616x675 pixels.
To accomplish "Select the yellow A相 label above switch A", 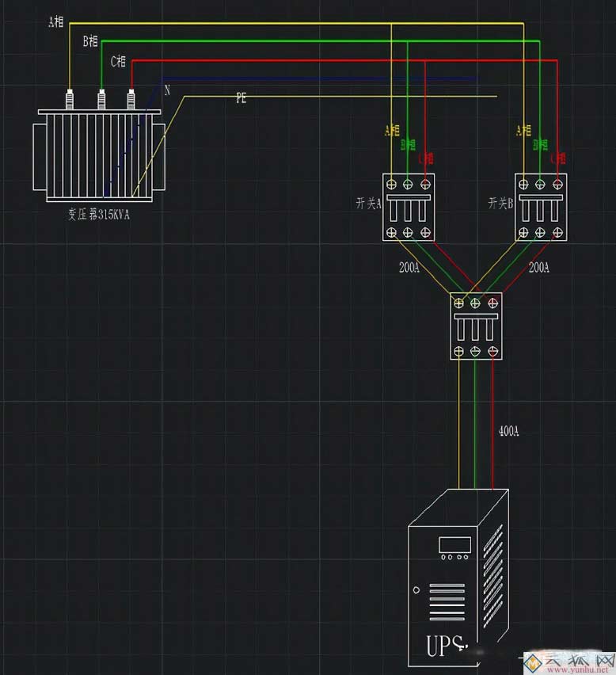I will pos(392,130).
